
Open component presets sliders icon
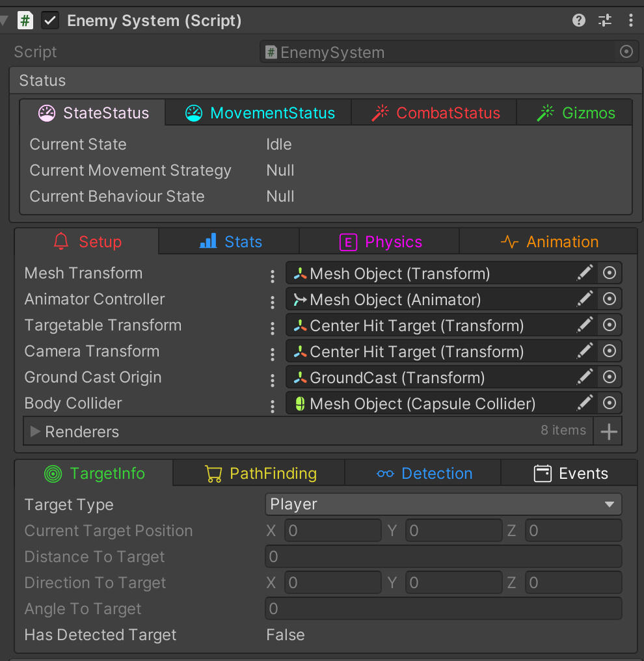pos(605,21)
